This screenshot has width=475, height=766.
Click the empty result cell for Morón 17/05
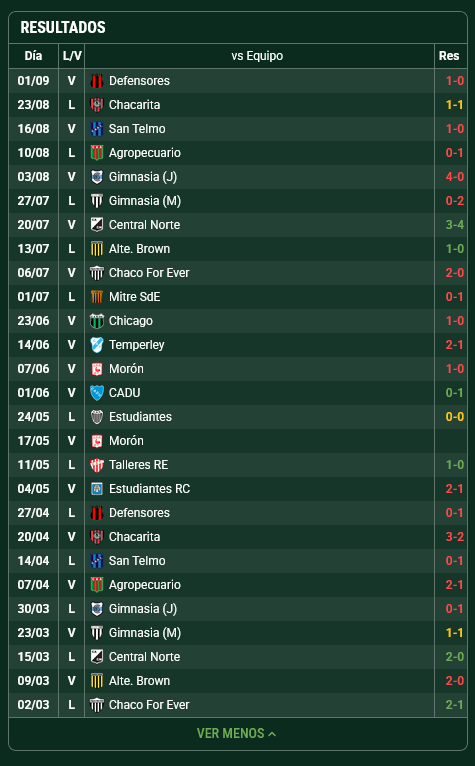[451, 441]
